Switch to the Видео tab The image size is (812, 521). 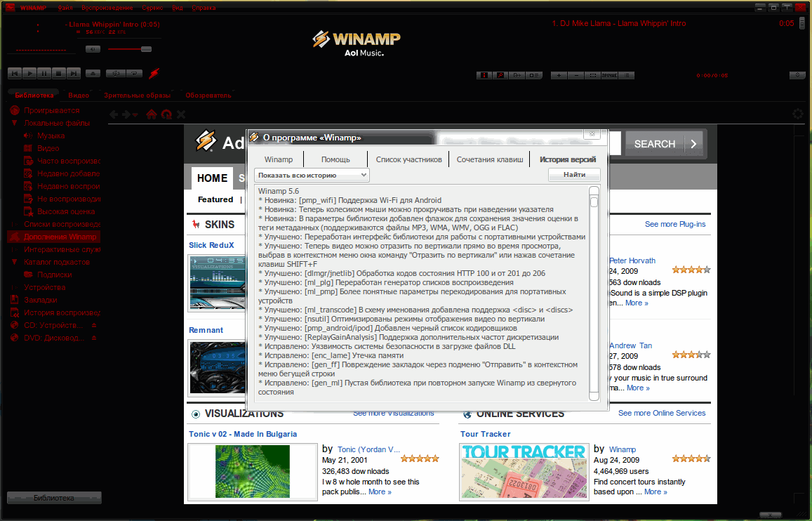pyautogui.click(x=79, y=95)
